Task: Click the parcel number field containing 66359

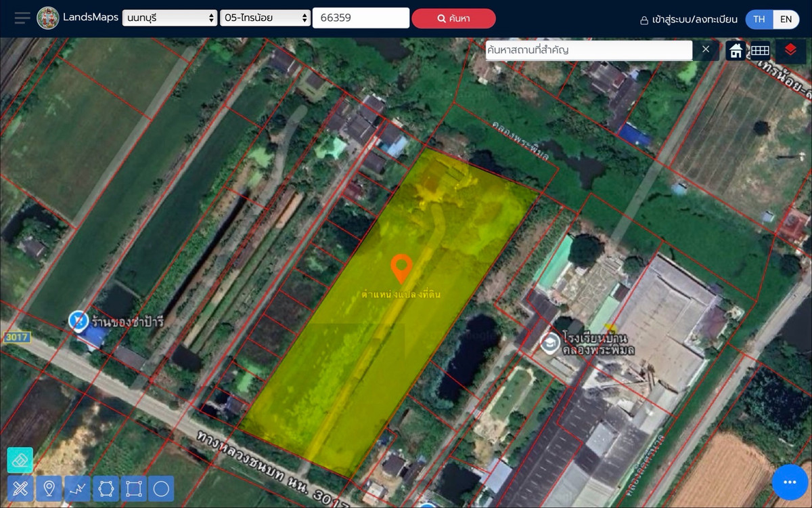Action: click(360, 18)
